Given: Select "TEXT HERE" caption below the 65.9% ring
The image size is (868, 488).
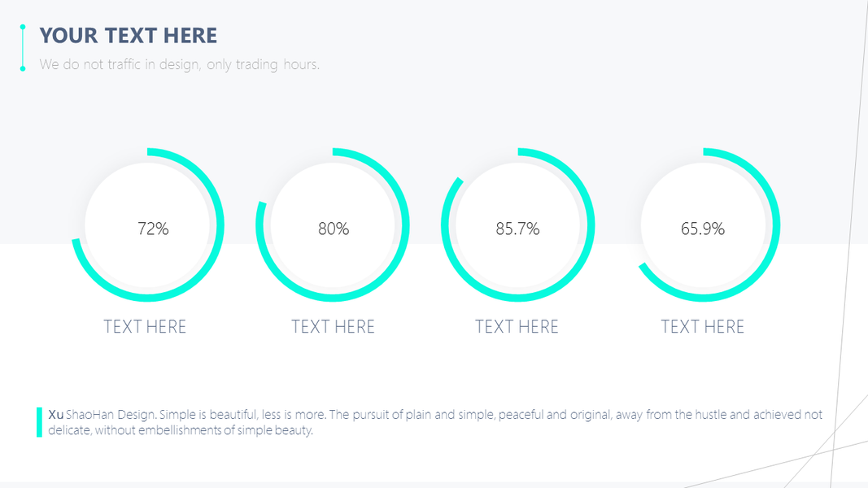Looking at the screenshot, I should [x=703, y=327].
